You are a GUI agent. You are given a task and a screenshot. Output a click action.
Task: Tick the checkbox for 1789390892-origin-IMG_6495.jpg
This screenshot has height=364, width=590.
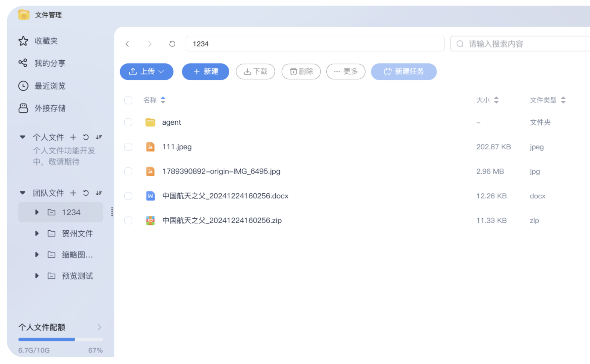tap(128, 172)
